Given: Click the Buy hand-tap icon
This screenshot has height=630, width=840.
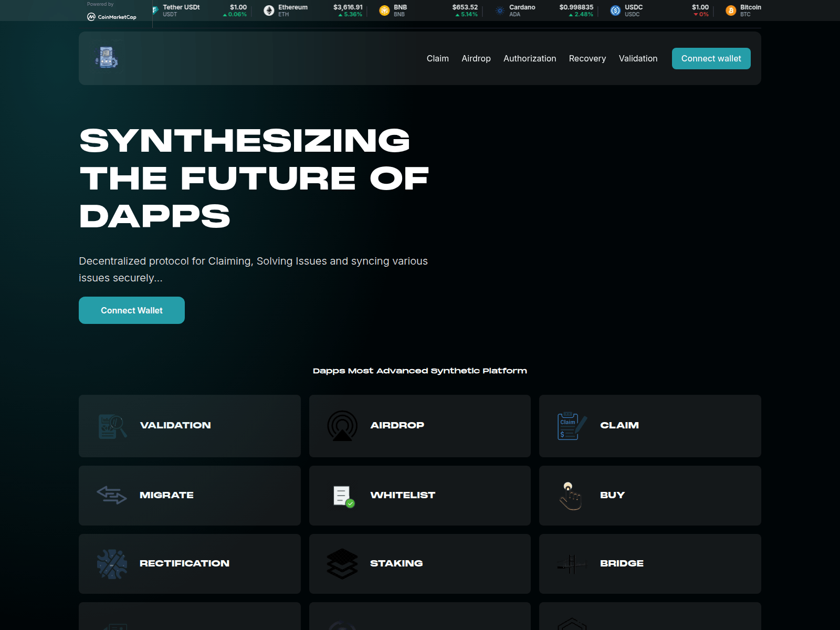Looking at the screenshot, I should click(x=571, y=495).
